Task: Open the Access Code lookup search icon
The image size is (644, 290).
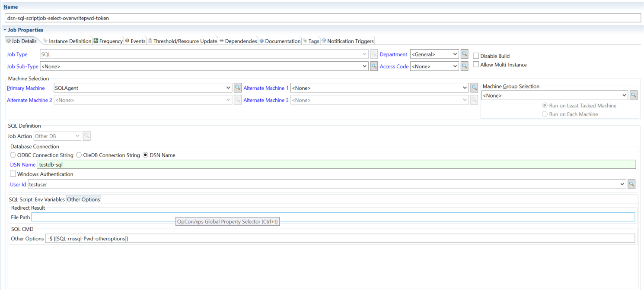Action: coord(464,66)
